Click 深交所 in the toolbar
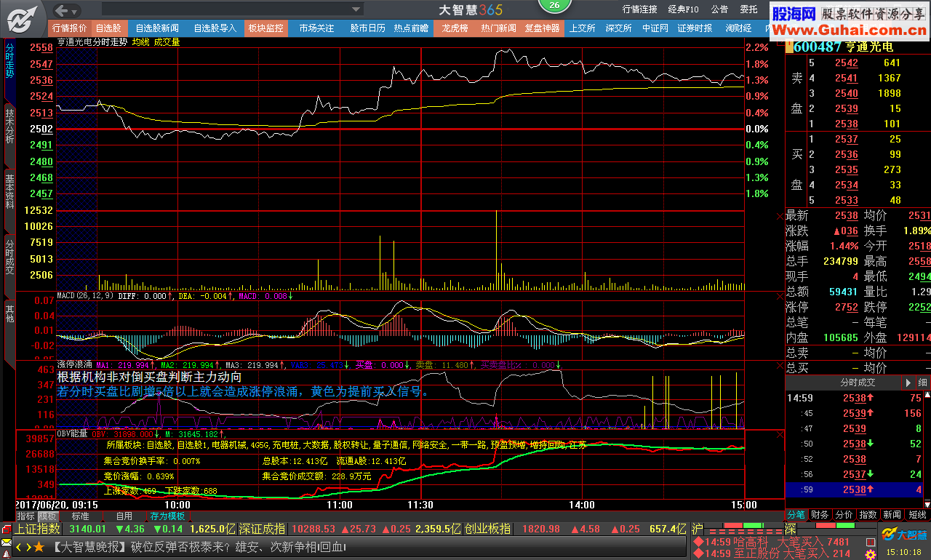This screenshot has height=560, width=931. [x=618, y=28]
